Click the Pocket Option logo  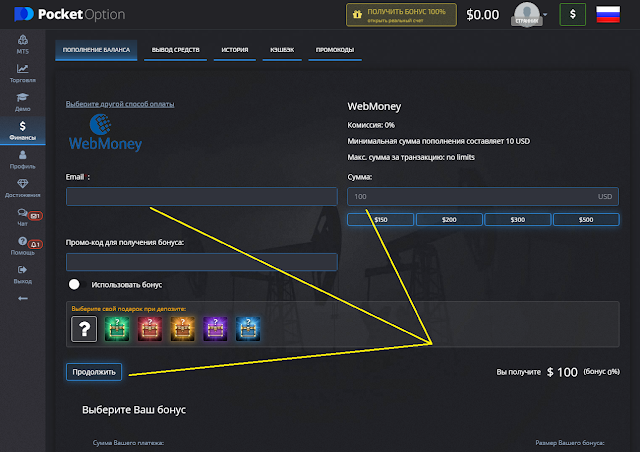coord(70,14)
